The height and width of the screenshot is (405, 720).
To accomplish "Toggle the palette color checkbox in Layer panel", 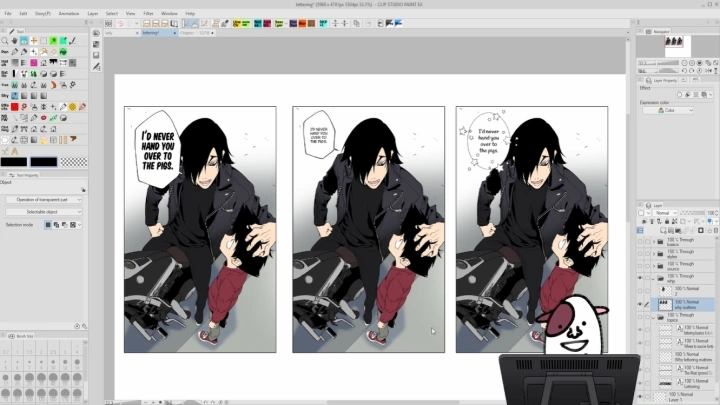I will point(641,213).
